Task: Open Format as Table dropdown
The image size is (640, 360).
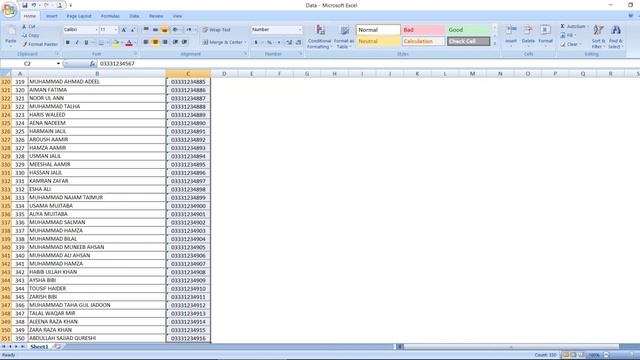Action: point(344,37)
